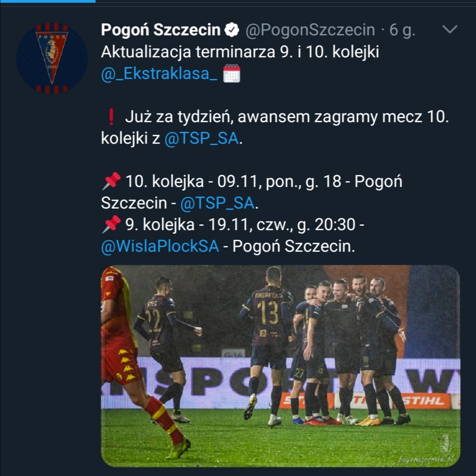Open the @PogonSzczecin handle
This screenshot has width=476, height=476.
click(x=310, y=30)
